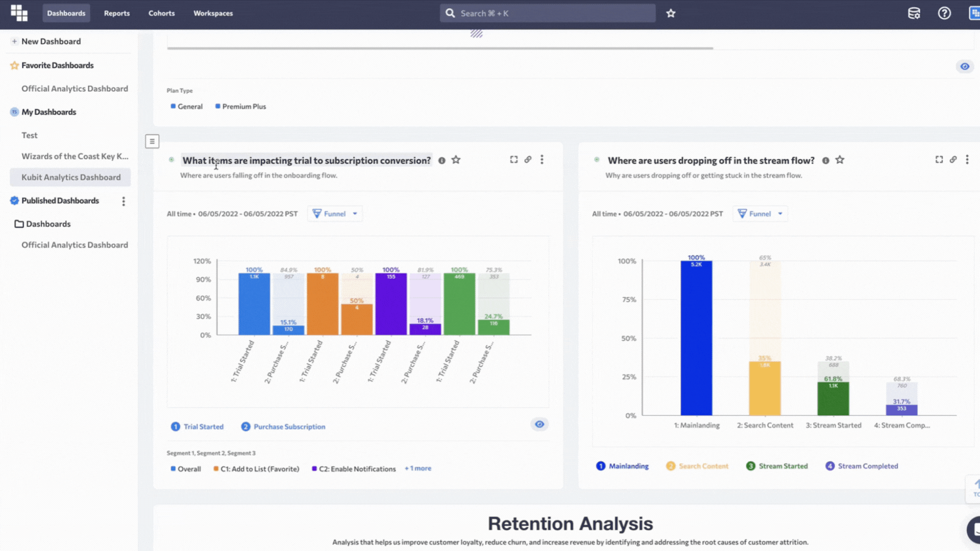980x551 pixels.
Task: Expand the Dashboards folder
Action: 48,224
